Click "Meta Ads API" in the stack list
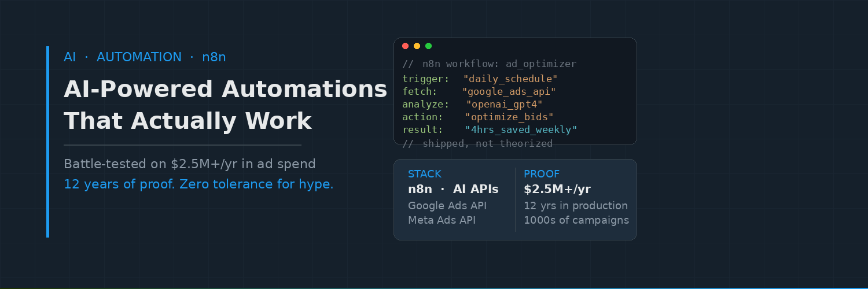 pyautogui.click(x=443, y=220)
